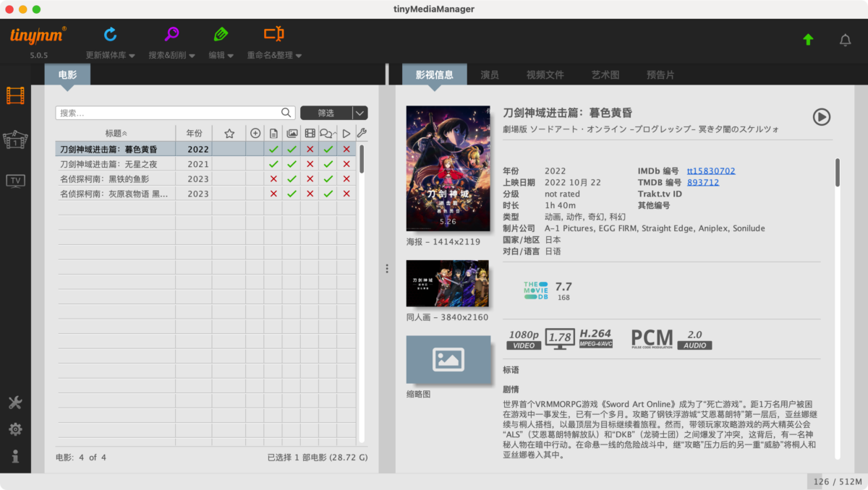
Task: Click the movie details panel scrollbar
Action: coord(838,173)
